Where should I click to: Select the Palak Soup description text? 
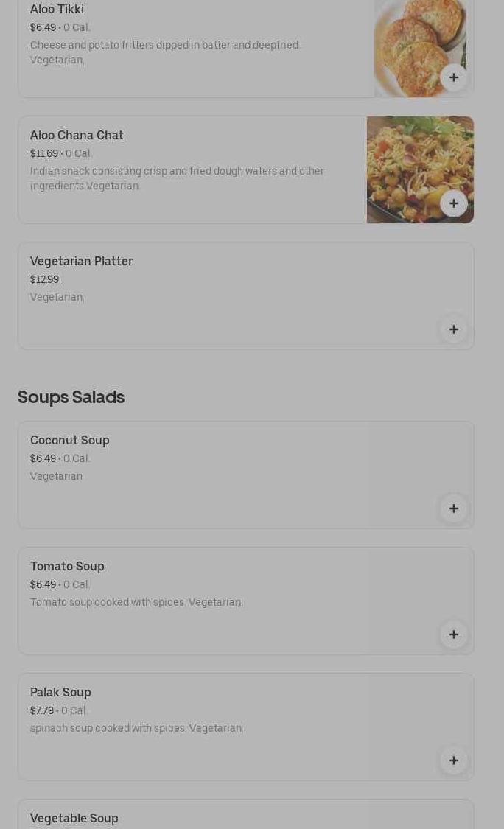coord(136,729)
